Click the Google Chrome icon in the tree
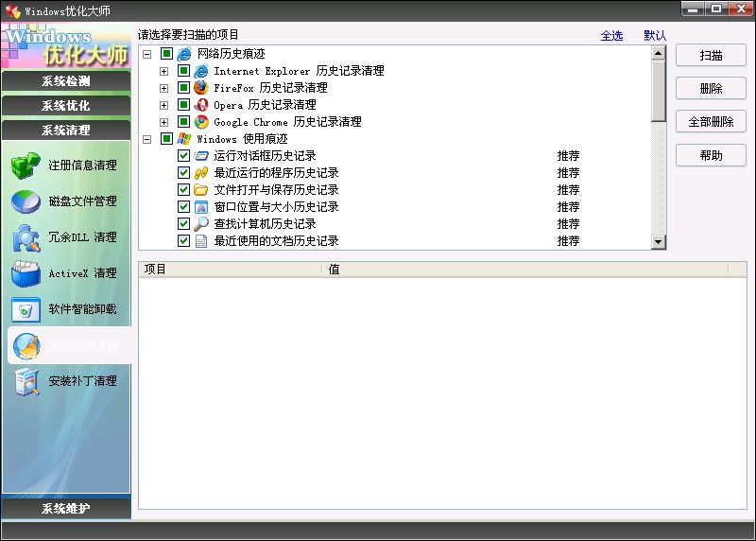The image size is (756, 541). pyautogui.click(x=200, y=122)
